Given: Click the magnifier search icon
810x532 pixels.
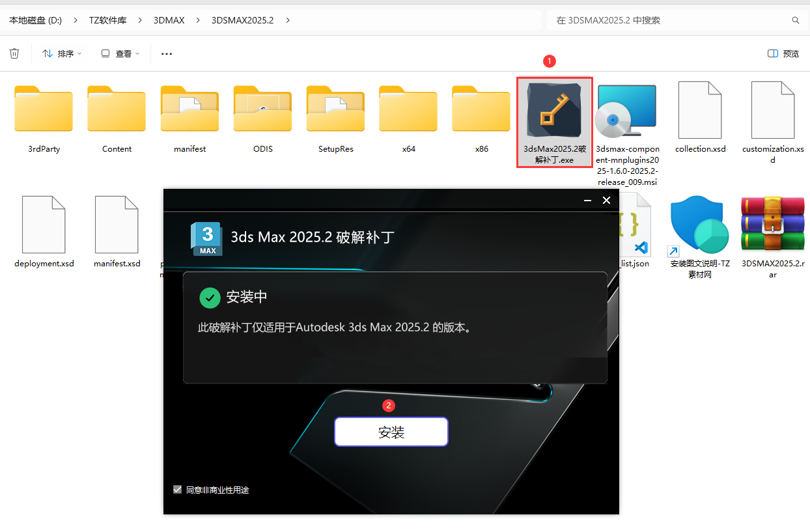Looking at the screenshot, I should [795, 20].
